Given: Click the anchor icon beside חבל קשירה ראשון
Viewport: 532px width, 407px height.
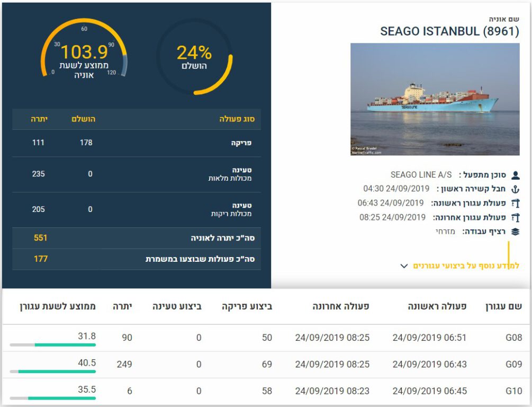Looking at the screenshot, I should (x=515, y=189).
